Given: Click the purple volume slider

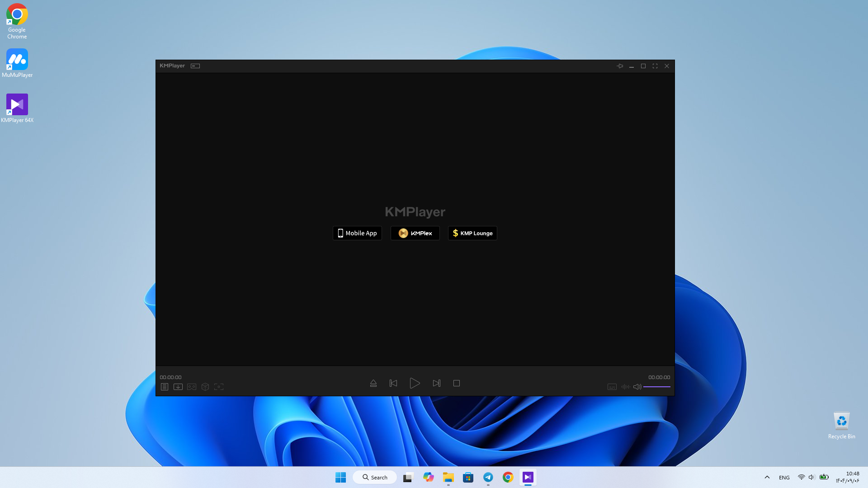Looking at the screenshot, I should (x=657, y=387).
